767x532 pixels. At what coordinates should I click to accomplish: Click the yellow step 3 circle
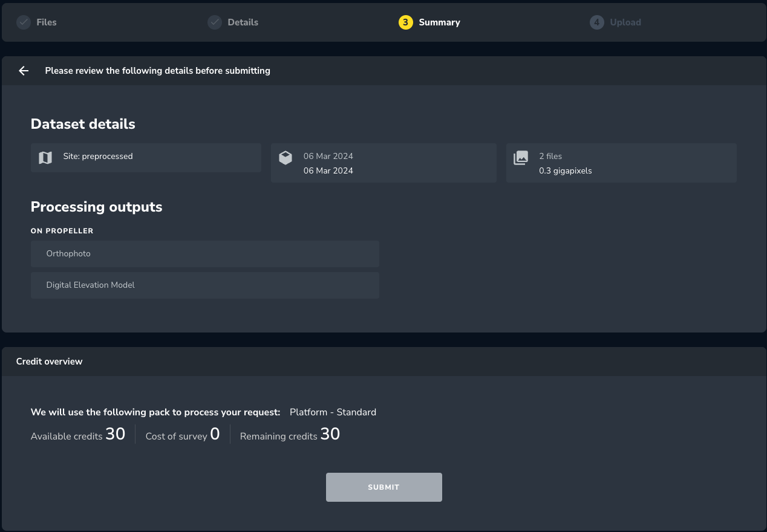click(x=405, y=22)
